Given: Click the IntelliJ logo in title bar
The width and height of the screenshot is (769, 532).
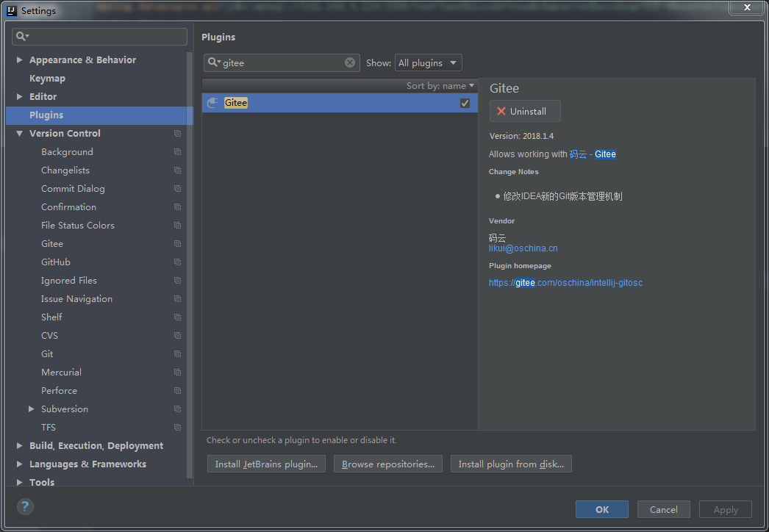Looking at the screenshot, I should [12, 10].
